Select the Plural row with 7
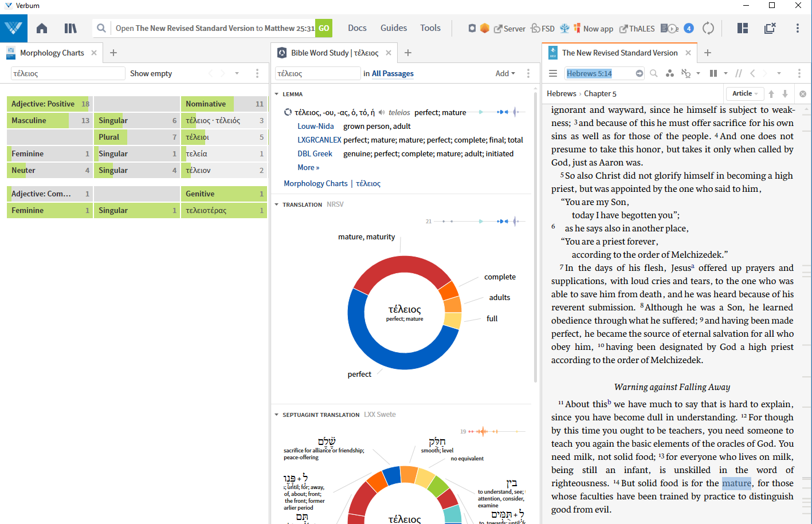812x524 pixels. click(x=136, y=137)
